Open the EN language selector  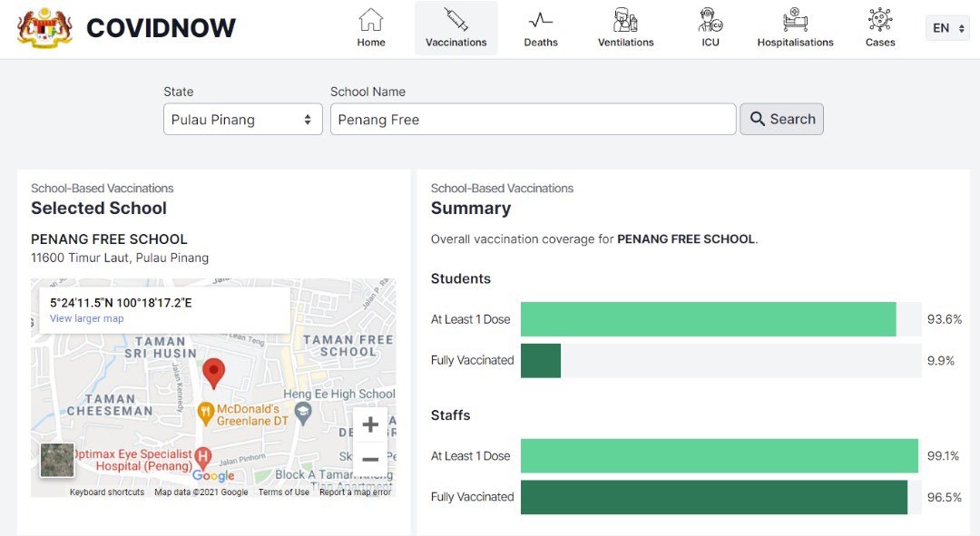point(947,28)
